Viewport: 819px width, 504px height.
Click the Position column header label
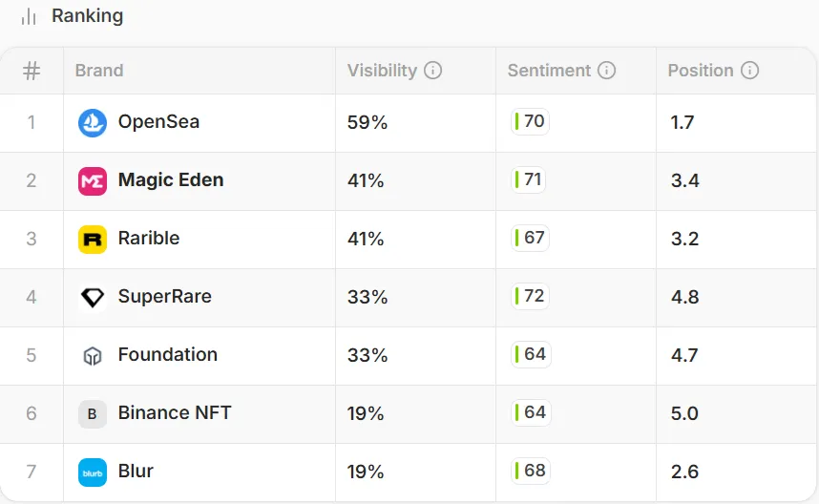pyautogui.click(x=701, y=71)
